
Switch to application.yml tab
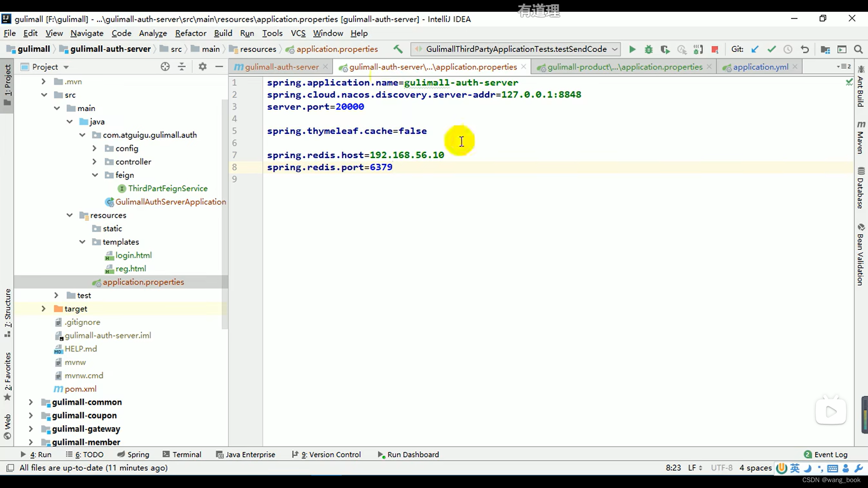point(760,67)
